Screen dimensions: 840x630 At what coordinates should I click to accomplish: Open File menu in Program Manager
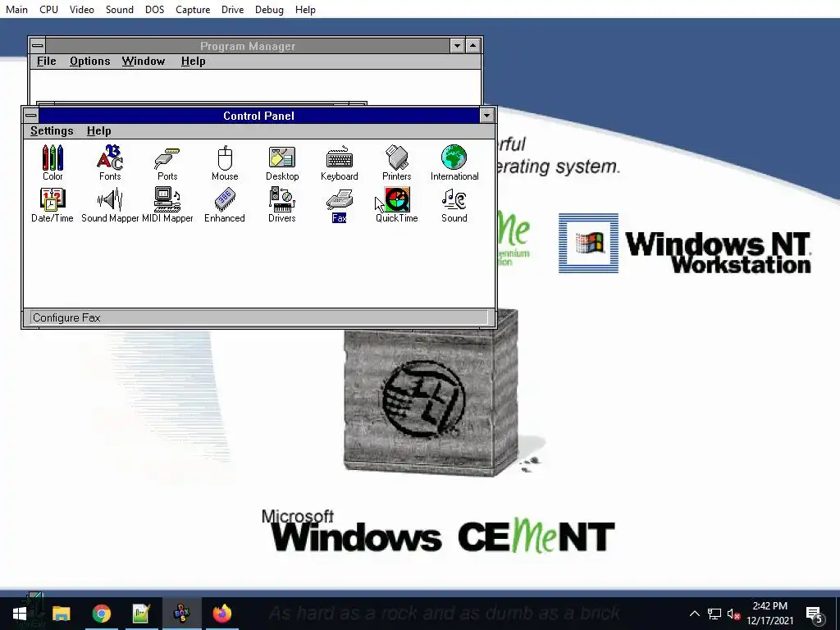point(46,61)
